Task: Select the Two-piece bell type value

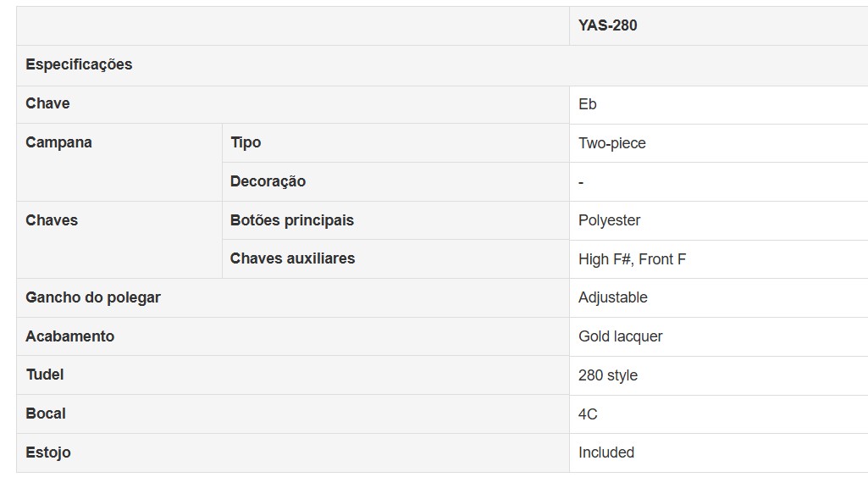Action: 612,143
